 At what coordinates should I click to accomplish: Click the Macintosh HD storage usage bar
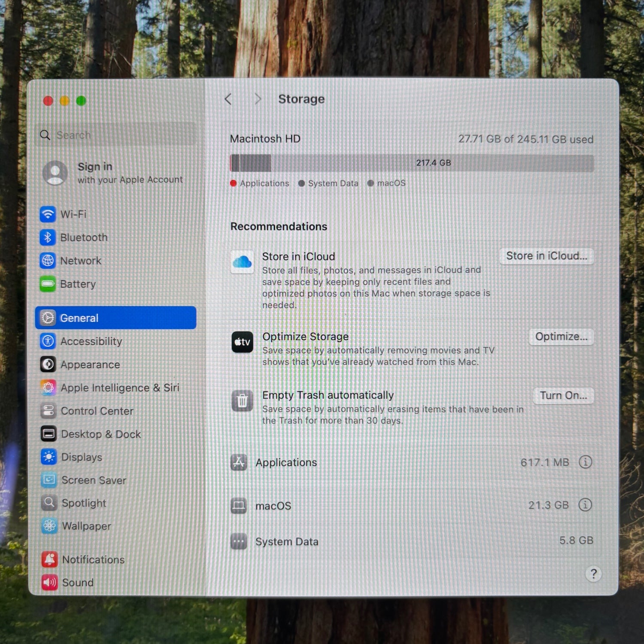(412, 163)
